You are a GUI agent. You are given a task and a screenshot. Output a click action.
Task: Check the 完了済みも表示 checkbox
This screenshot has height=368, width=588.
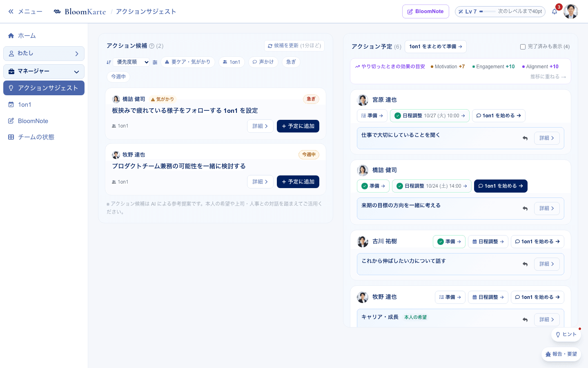click(523, 47)
